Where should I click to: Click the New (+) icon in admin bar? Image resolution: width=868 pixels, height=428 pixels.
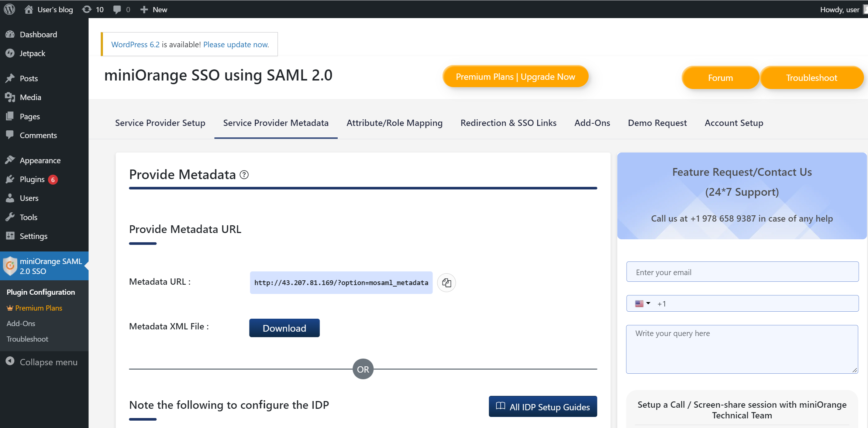coord(144,9)
